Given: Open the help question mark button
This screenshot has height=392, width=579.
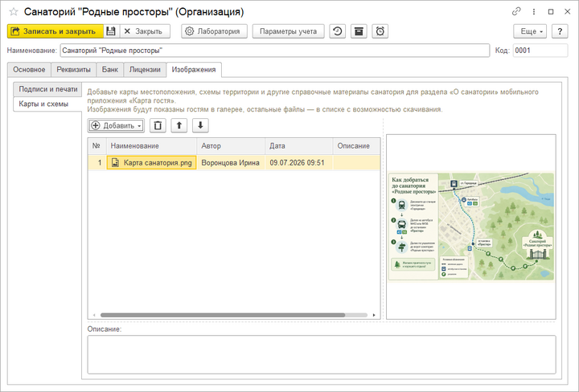Looking at the screenshot, I should (x=560, y=31).
